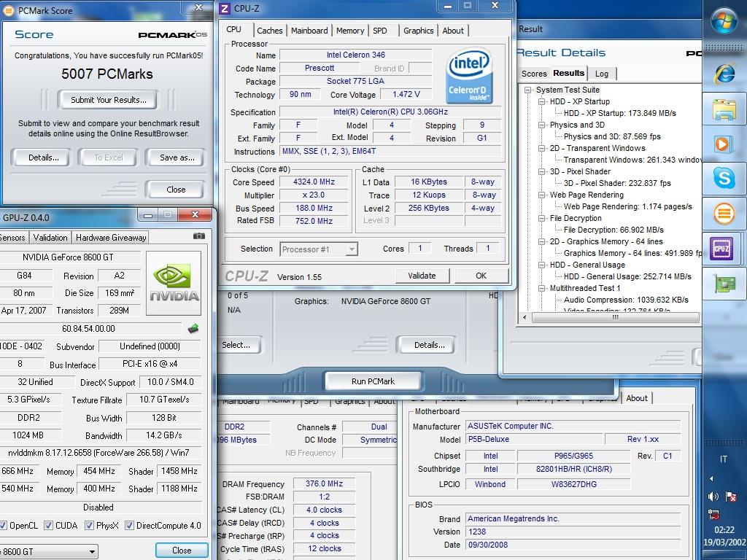This screenshot has width=747, height=560.
Task: Collapse the Multithreaded Test 1 node
Action: [542, 288]
